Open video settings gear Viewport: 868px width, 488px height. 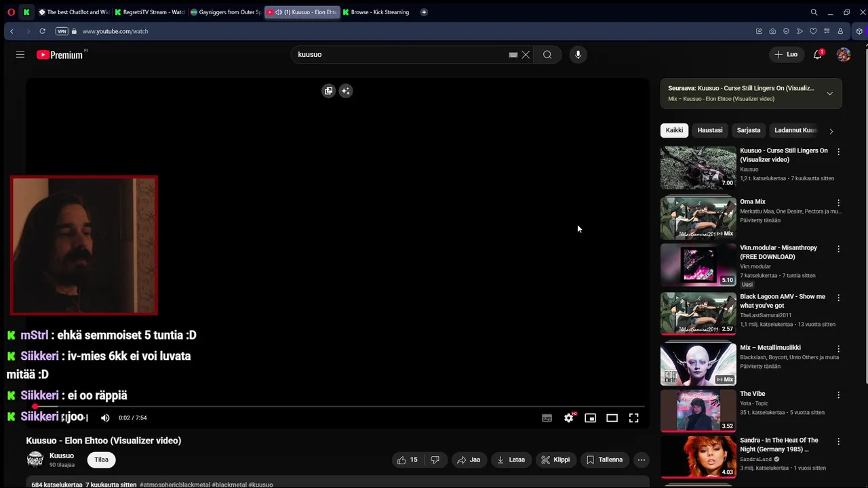click(569, 418)
